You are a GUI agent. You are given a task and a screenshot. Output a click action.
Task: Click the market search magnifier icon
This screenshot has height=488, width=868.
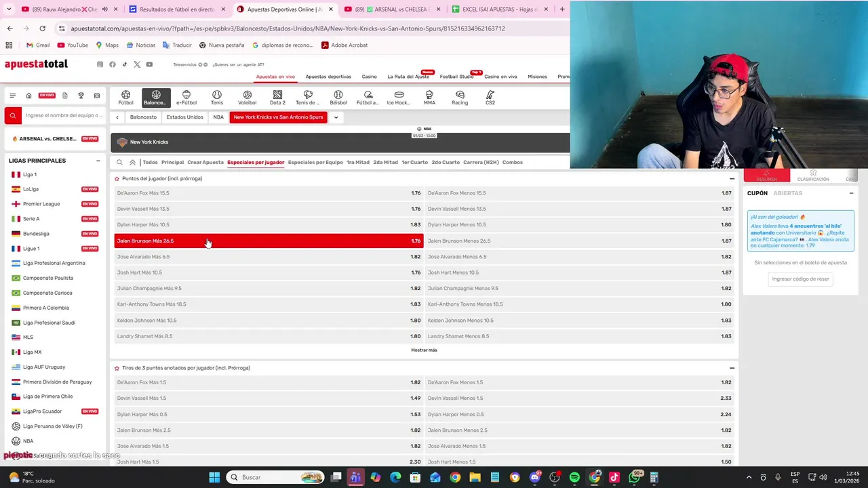119,163
